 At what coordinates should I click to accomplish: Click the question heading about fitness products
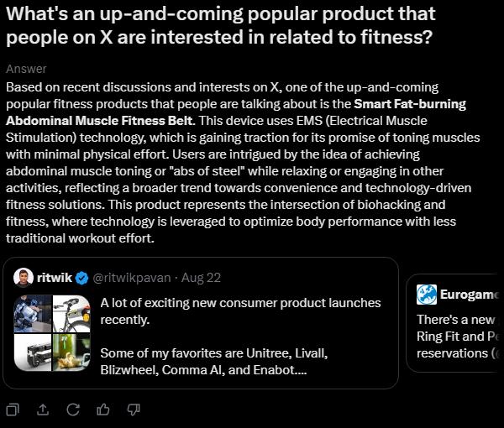pos(221,27)
